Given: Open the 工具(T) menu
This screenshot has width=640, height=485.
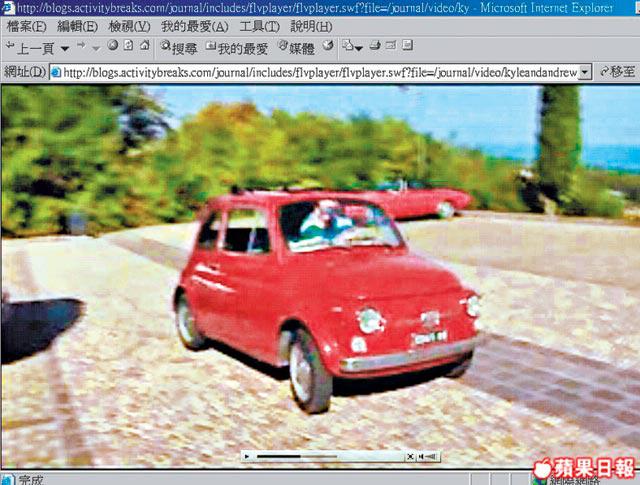Looking at the screenshot, I should coord(260,27).
